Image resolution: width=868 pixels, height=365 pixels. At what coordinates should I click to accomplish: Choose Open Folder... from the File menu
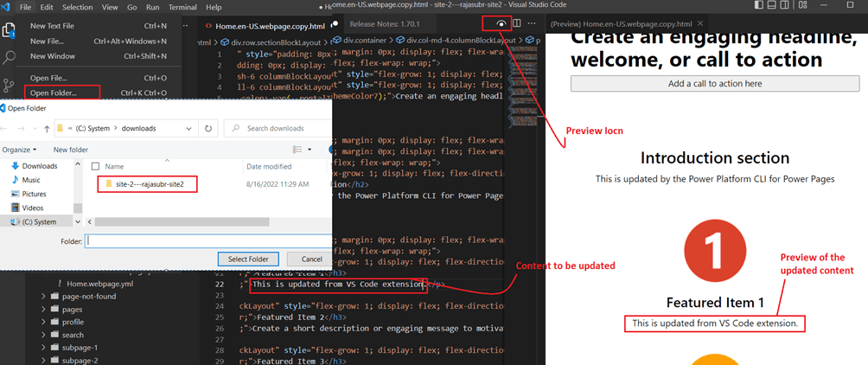tap(53, 92)
